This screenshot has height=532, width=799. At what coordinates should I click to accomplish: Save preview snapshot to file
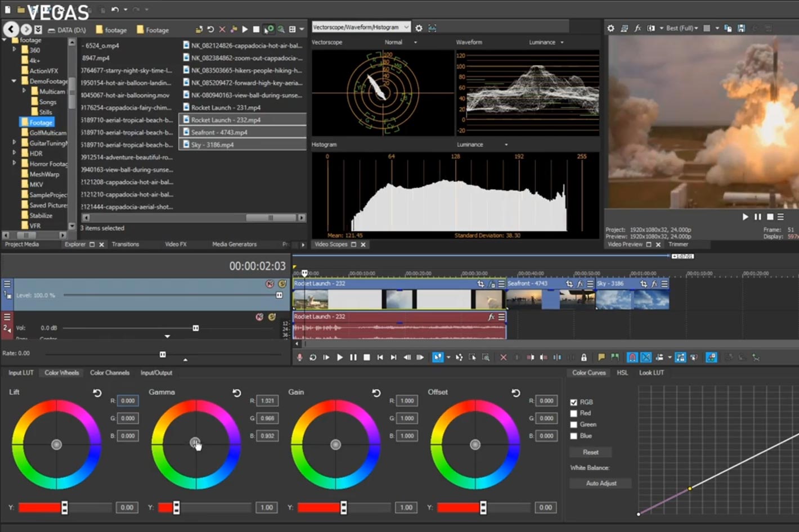pos(741,28)
